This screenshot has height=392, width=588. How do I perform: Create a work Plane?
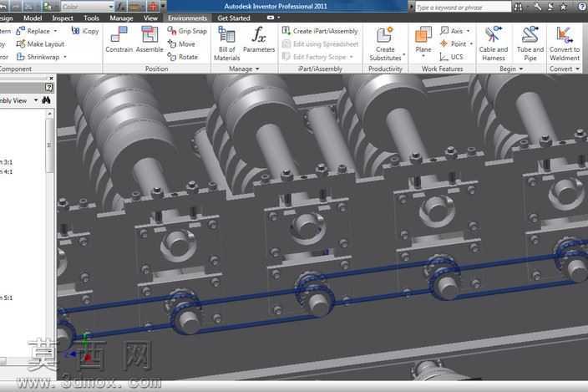tap(423, 40)
